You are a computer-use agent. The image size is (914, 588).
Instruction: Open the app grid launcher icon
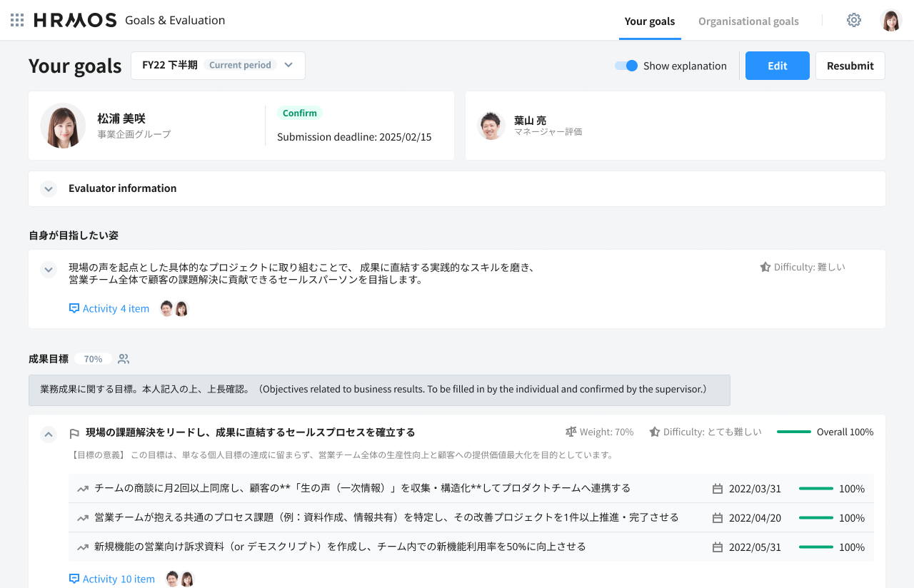17,20
